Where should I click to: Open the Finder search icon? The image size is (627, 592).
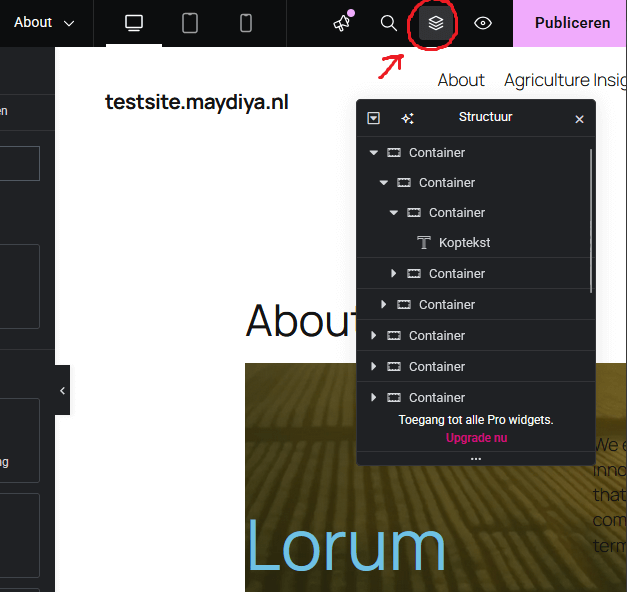tap(389, 23)
